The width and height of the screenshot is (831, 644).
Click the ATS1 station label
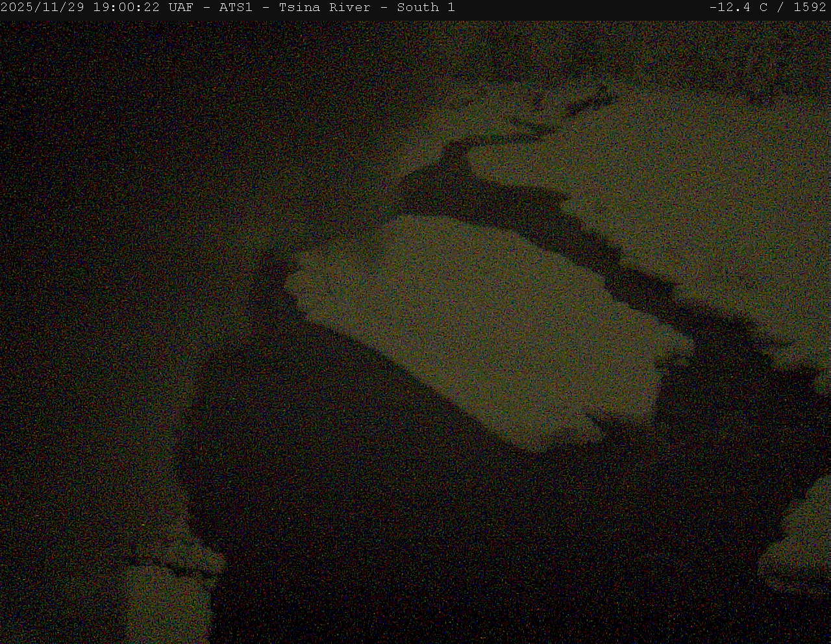pyautogui.click(x=236, y=8)
